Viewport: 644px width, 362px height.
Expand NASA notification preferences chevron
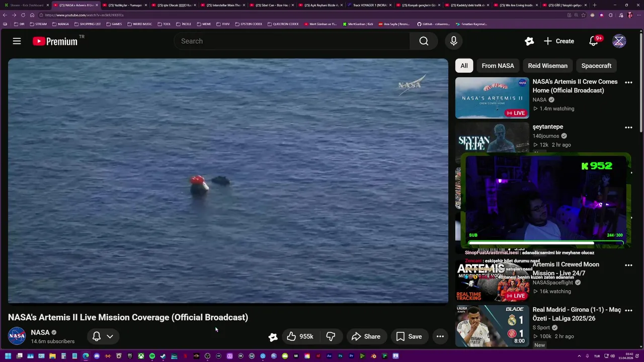[x=110, y=336]
